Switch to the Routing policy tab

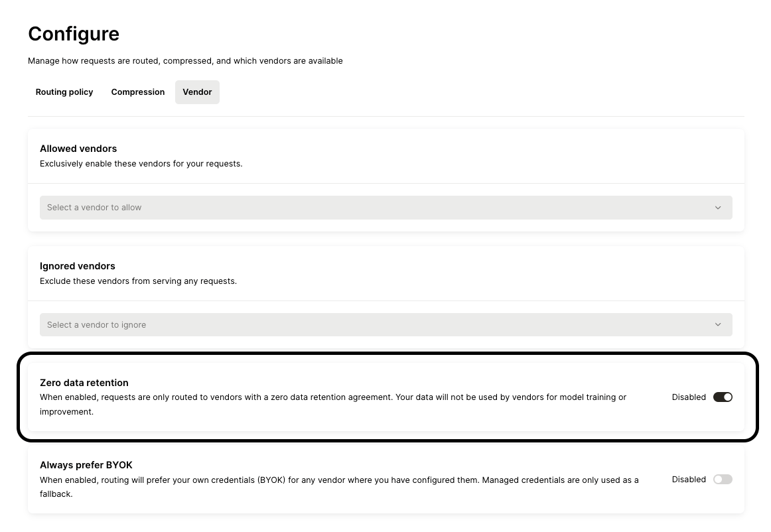click(x=64, y=92)
